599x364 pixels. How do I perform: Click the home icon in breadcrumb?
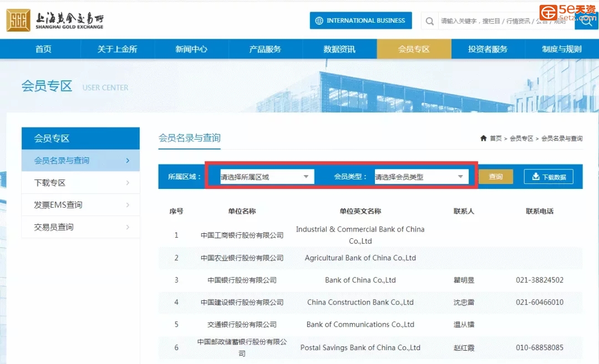coord(483,138)
